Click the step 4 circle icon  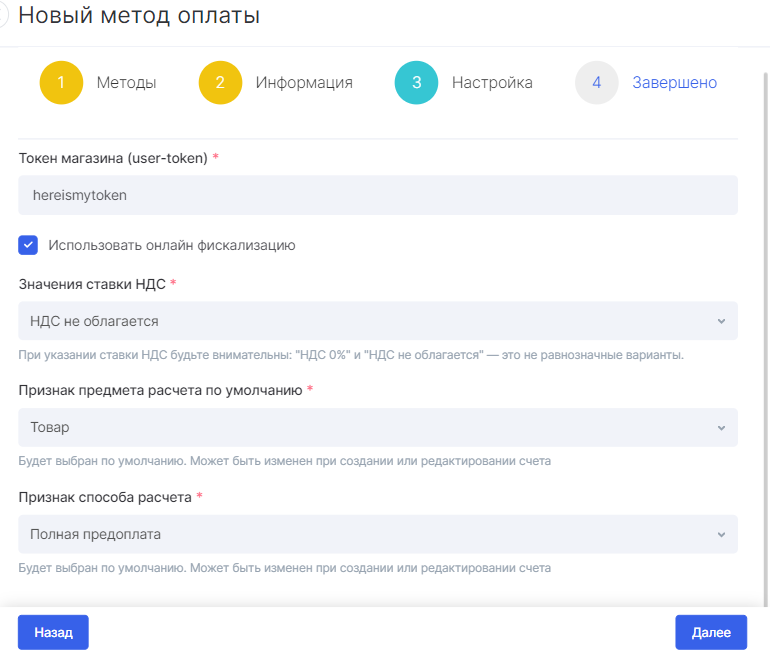coord(596,82)
